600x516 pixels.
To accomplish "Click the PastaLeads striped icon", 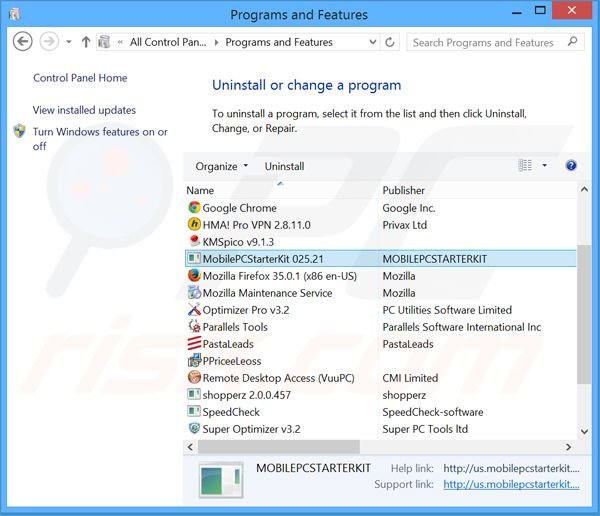I will point(194,343).
